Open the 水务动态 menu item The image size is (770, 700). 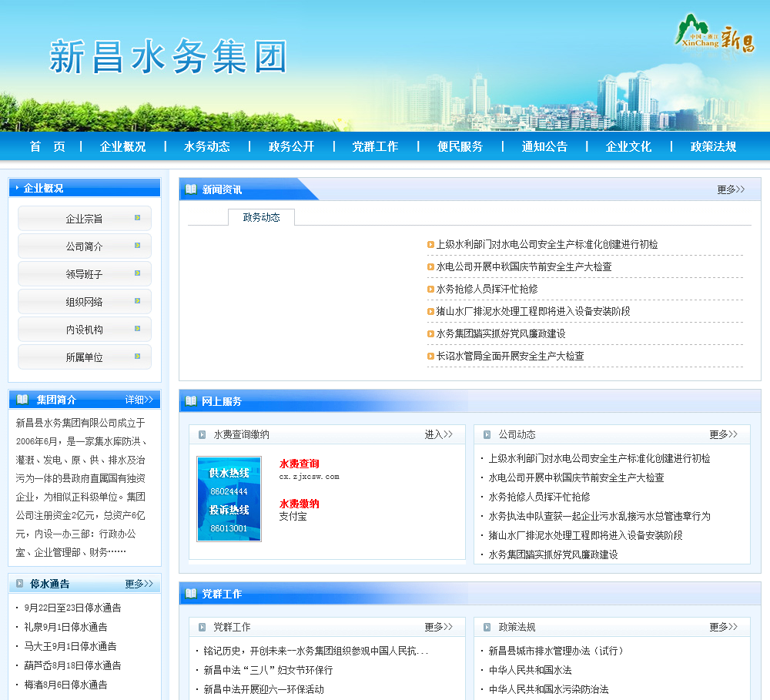pyautogui.click(x=206, y=146)
